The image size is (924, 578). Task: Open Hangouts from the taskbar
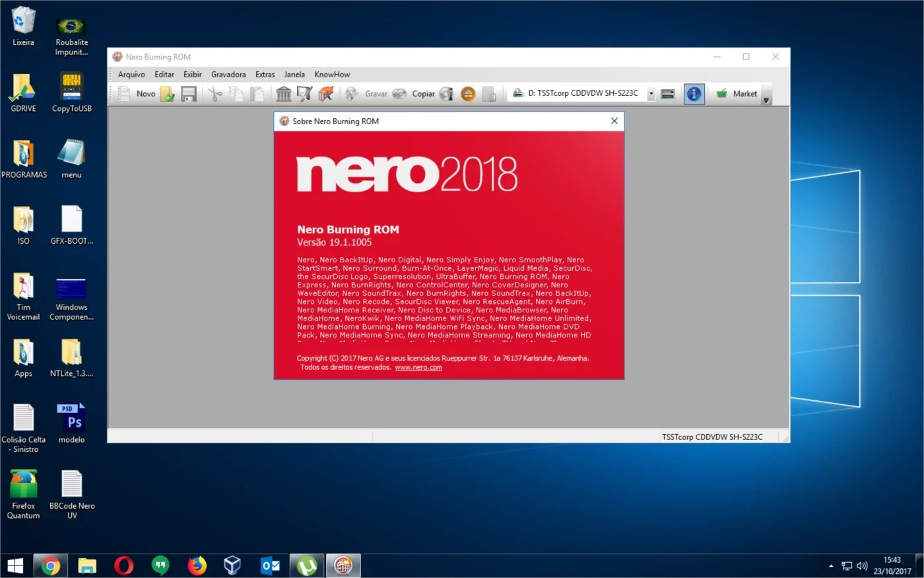pyautogui.click(x=160, y=566)
